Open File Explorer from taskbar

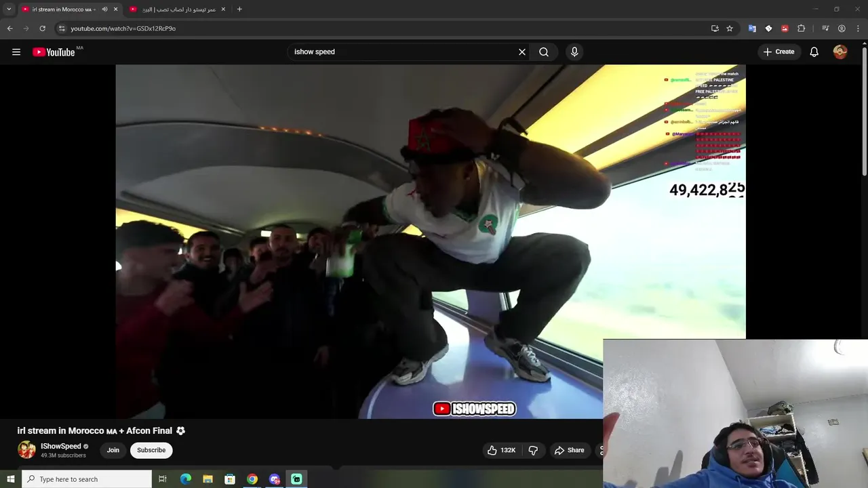pos(208,479)
